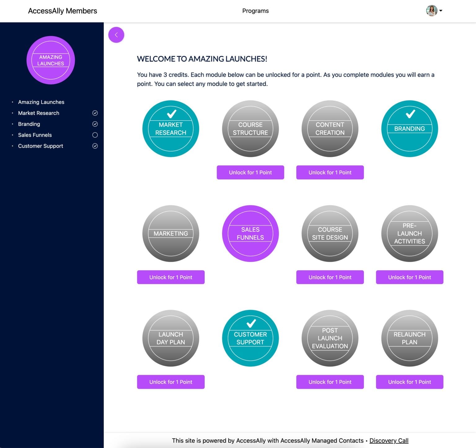This screenshot has width=476, height=448.
Task: Click the Sales Funnels purple module icon
Action: click(250, 233)
